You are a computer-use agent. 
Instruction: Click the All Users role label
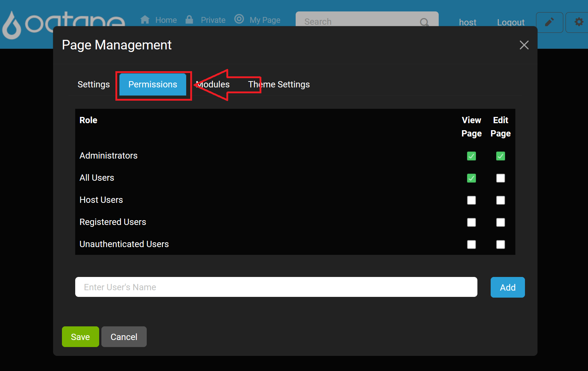tap(97, 178)
